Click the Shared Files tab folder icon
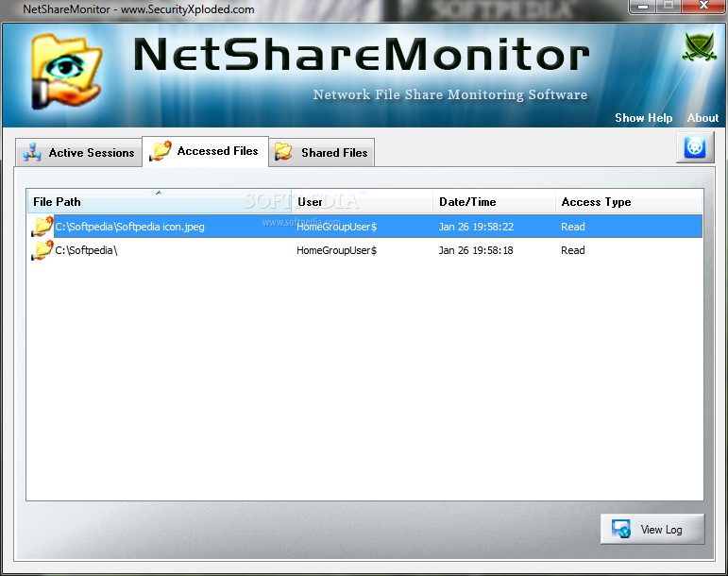The height and width of the screenshot is (576, 728). 283,152
